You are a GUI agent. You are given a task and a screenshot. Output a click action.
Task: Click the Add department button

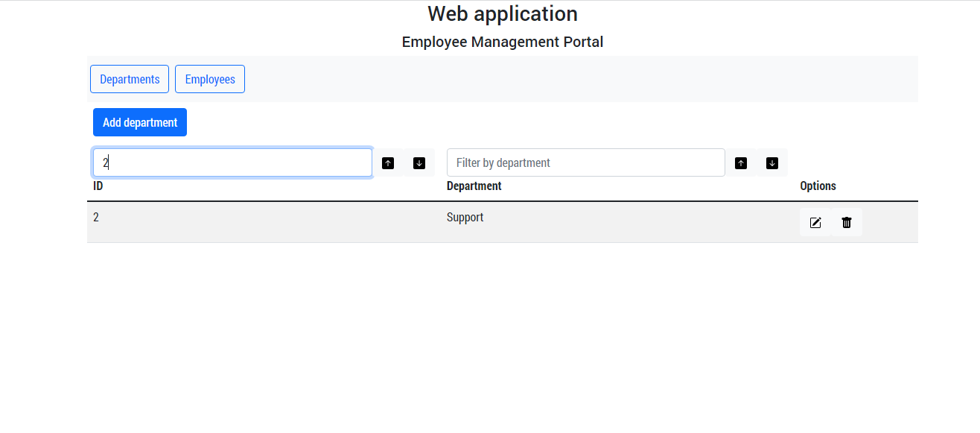[x=139, y=121]
